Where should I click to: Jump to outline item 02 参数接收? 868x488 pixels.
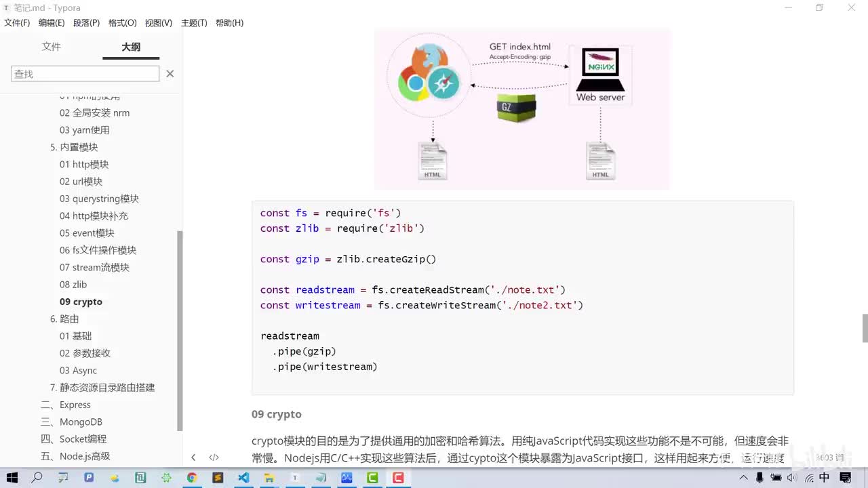pyautogui.click(x=85, y=353)
